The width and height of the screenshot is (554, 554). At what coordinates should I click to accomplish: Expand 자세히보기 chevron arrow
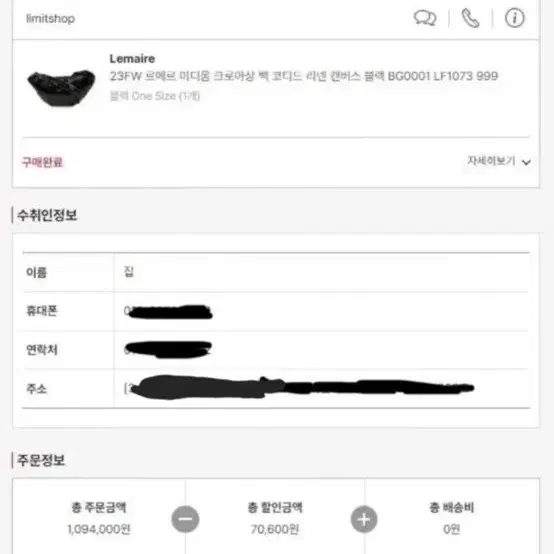tap(526, 162)
